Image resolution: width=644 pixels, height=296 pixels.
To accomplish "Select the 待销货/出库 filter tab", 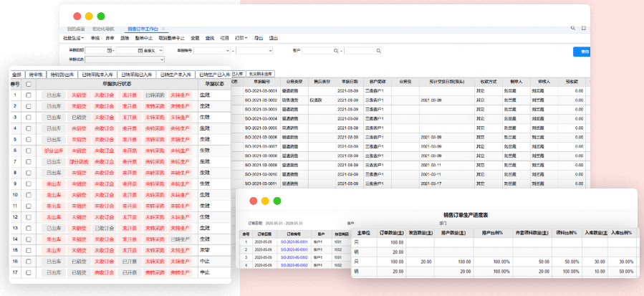I will click(x=62, y=75).
